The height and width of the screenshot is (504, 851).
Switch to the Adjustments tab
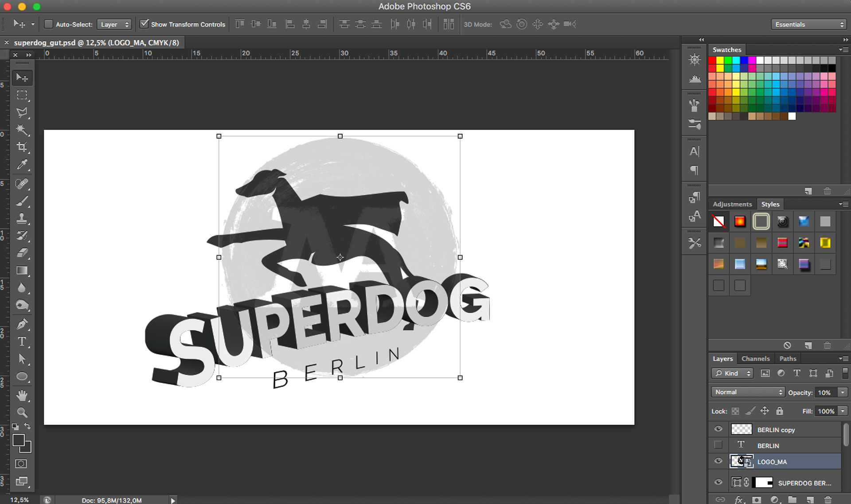pos(732,204)
